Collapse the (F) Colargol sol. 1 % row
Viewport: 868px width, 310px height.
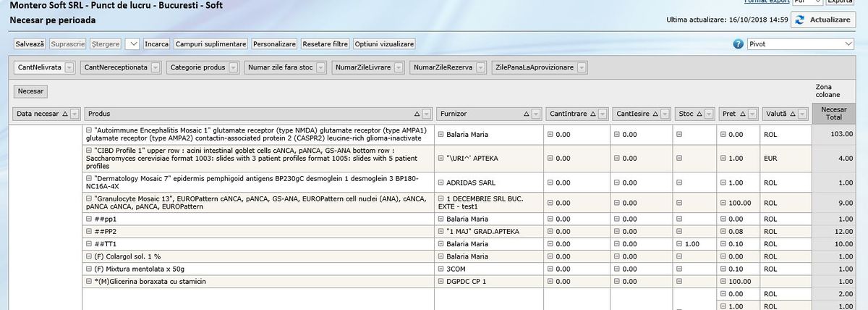(x=89, y=256)
